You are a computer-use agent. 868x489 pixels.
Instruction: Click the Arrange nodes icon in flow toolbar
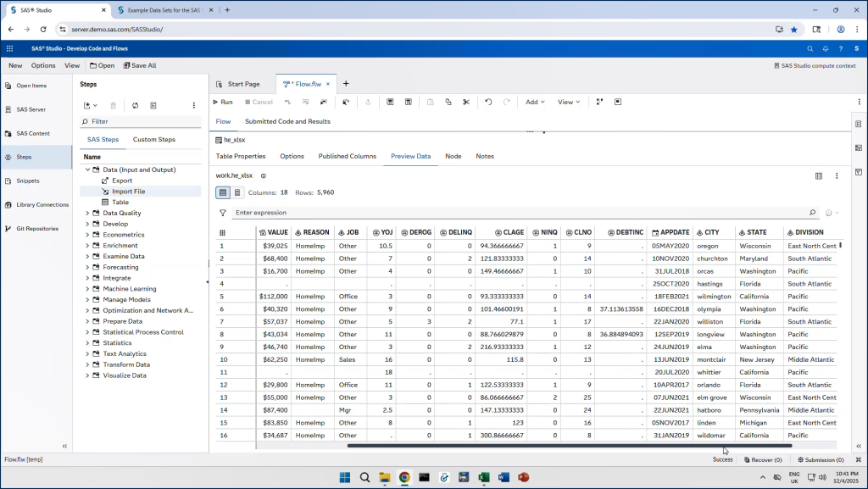click(x=599, y=102)
